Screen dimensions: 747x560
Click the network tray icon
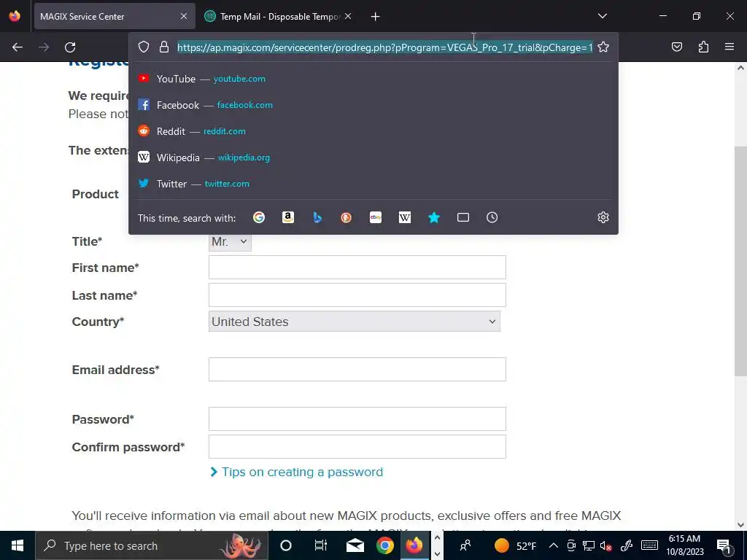[x=589, y=545]
